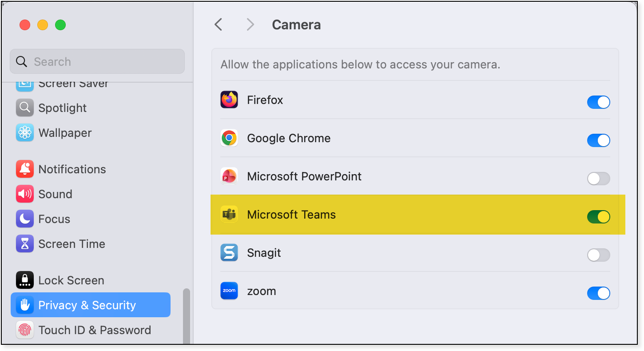This screenshot has height=351, width=644.
Task: Disable camera access for Firefox
Action: 598,102
